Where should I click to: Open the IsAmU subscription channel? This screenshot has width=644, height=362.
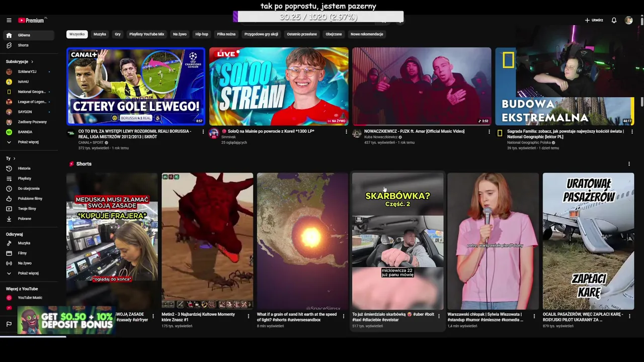point(28,81)
